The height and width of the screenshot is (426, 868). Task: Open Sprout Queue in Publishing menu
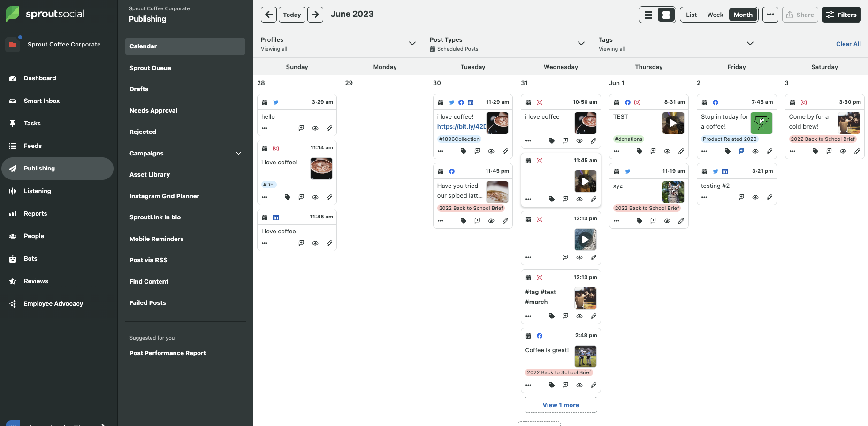(x=150, y=68)
